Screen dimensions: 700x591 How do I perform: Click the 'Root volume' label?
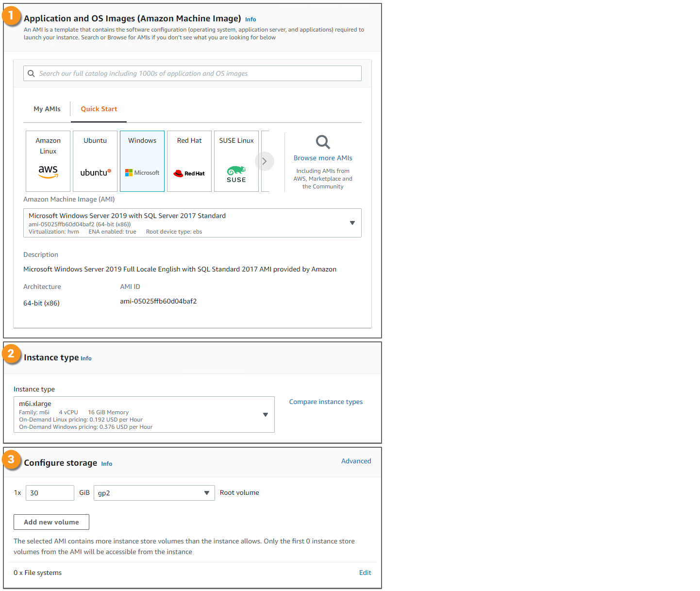(x=239, y=492)
